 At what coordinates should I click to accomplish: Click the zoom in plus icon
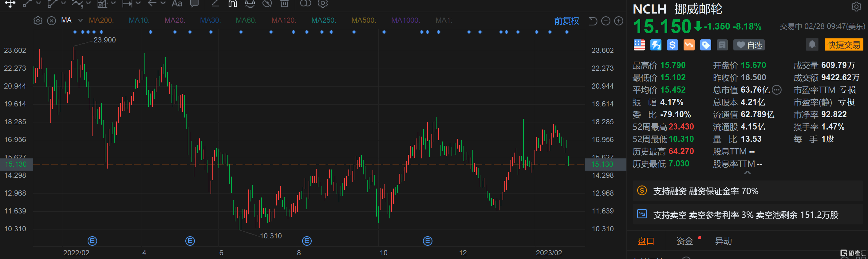pos(618,21)
